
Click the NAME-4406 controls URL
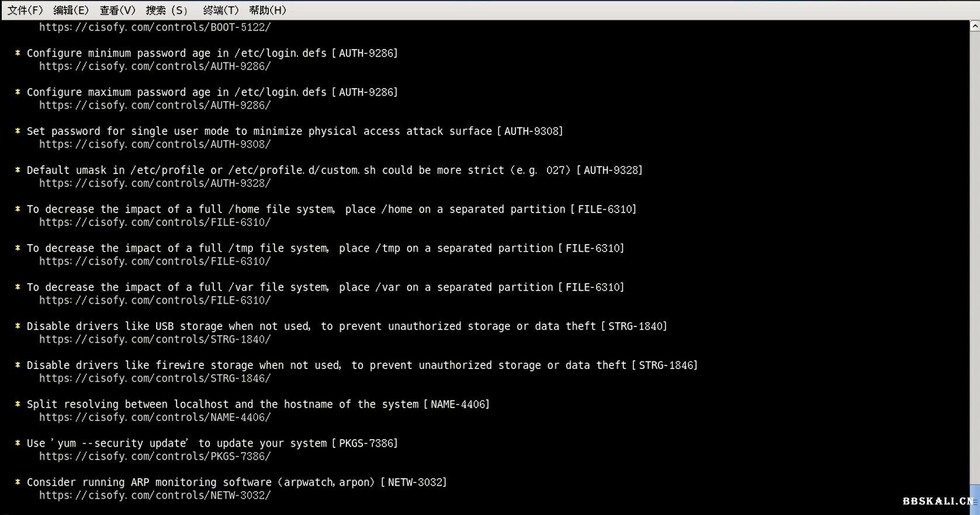pos(154,418)
